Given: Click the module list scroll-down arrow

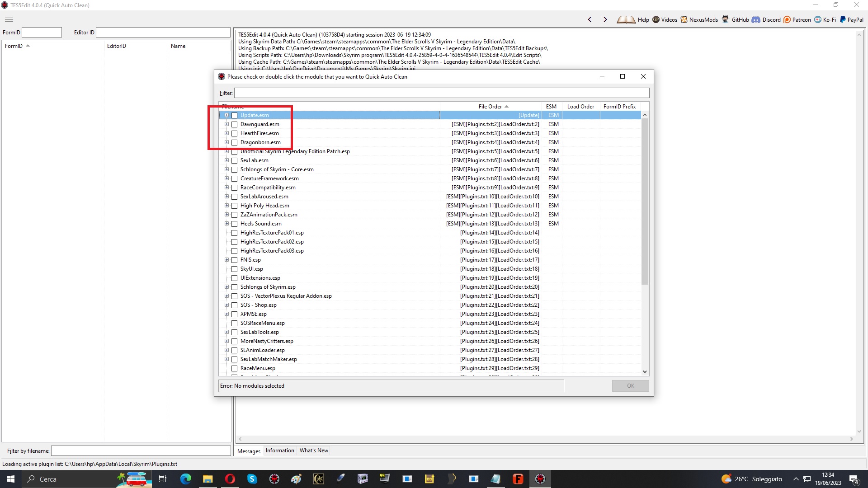Looking at the screenshot, I should pyautogui.click(x=645, y=372).
